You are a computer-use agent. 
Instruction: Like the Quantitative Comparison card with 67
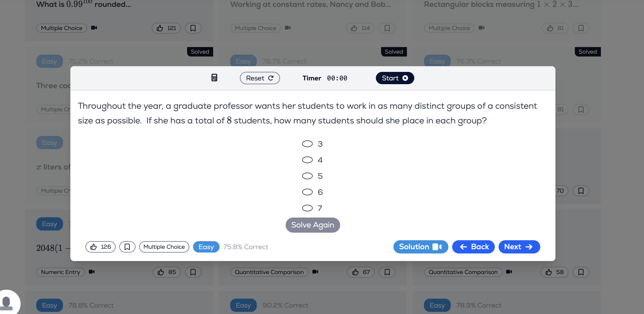[x=360, y=272]
